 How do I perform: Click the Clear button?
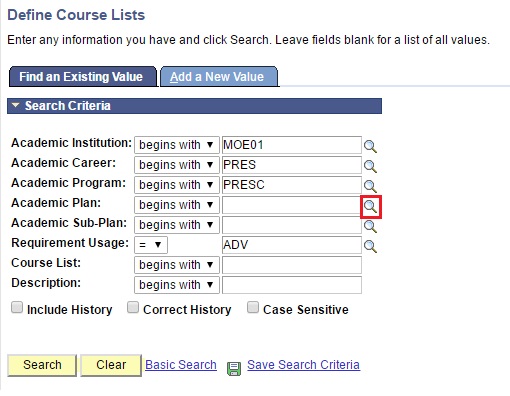click(111, 365)
